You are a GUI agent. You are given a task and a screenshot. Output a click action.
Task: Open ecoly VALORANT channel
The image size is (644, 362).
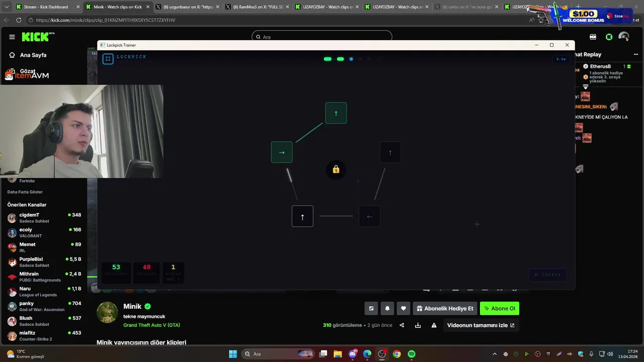[x=44, y=232]
